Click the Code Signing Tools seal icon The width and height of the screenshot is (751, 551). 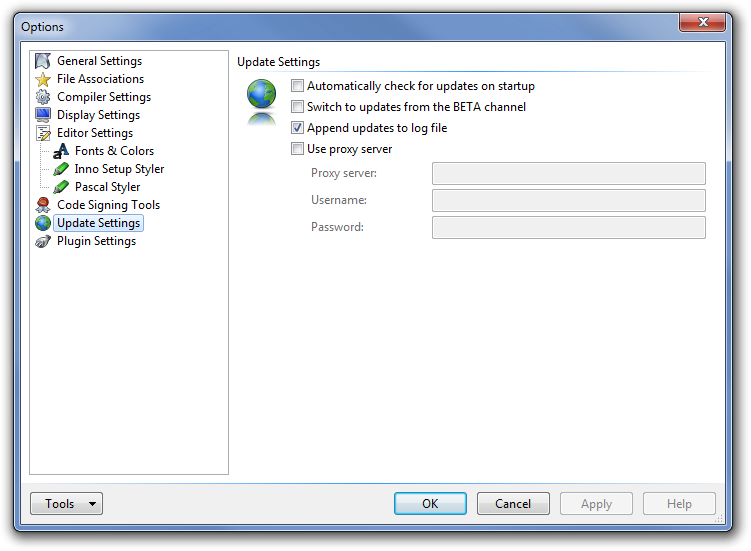43,205
